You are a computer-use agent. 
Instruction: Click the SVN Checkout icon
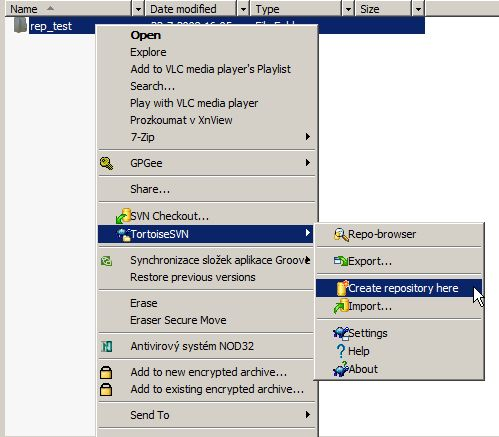123,216
